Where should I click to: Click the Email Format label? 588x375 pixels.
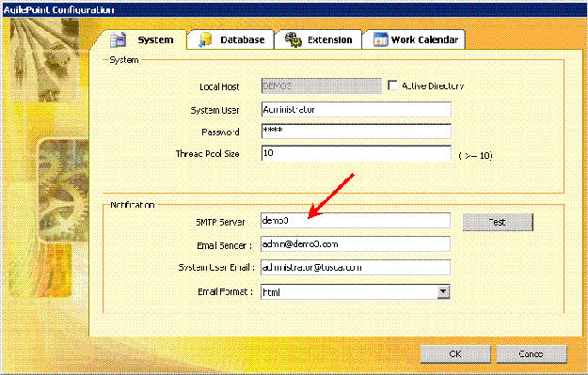click(x=225, y=291)
